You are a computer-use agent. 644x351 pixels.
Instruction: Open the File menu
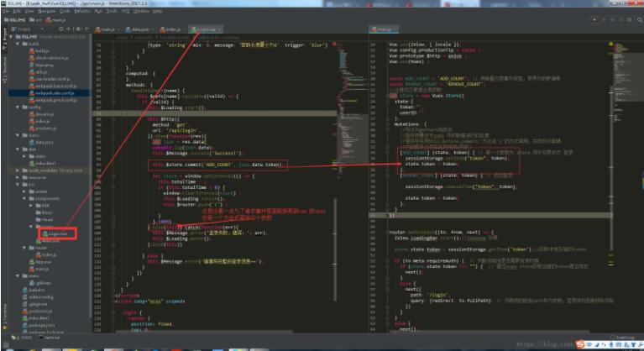pyautogui.click(x=6, y=11)
